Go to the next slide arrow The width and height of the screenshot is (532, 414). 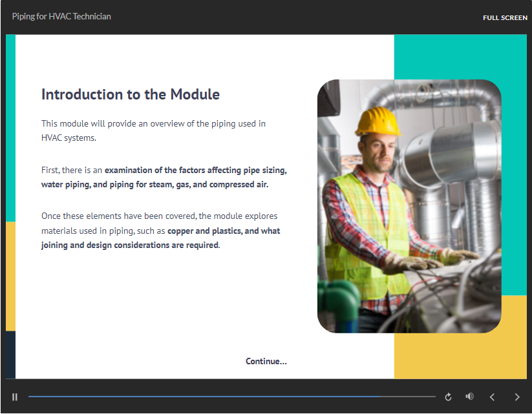[516, 397]
